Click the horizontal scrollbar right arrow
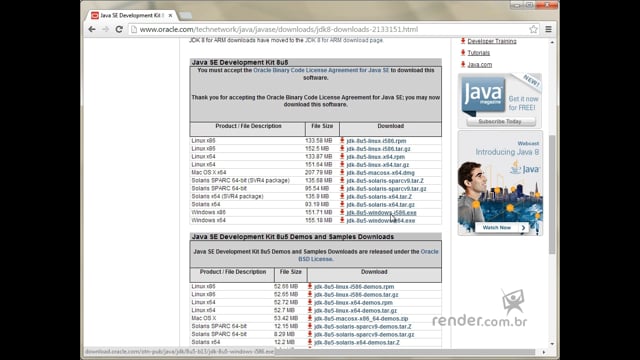Viewport: 640px width, 360px height. point(544,352)
